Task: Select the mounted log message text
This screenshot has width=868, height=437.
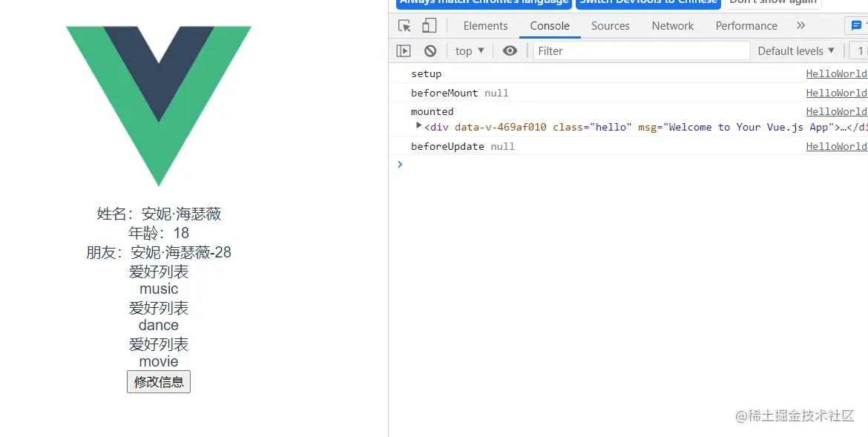Action: [x=433, y=111]
